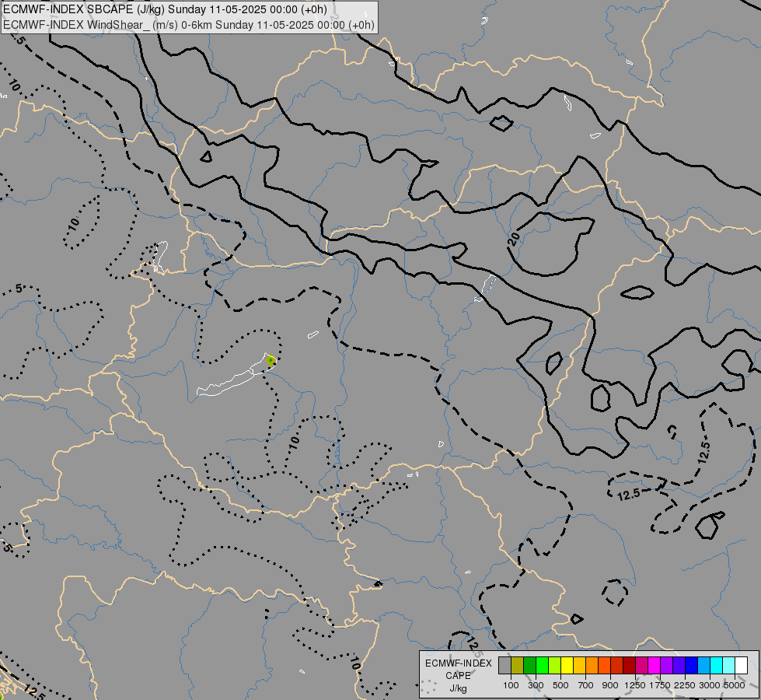The width and height of the screenshot is (761, 700).
Task: Click the green CAPE spot on the map
Action: 271,361
